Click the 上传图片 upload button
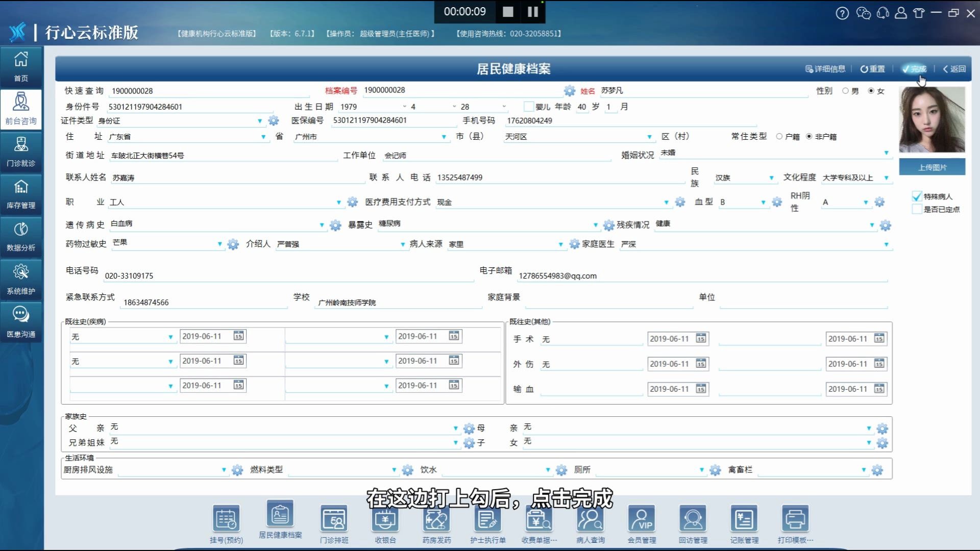The height and width of the screenshot is (551, 980). pos(932,167)
